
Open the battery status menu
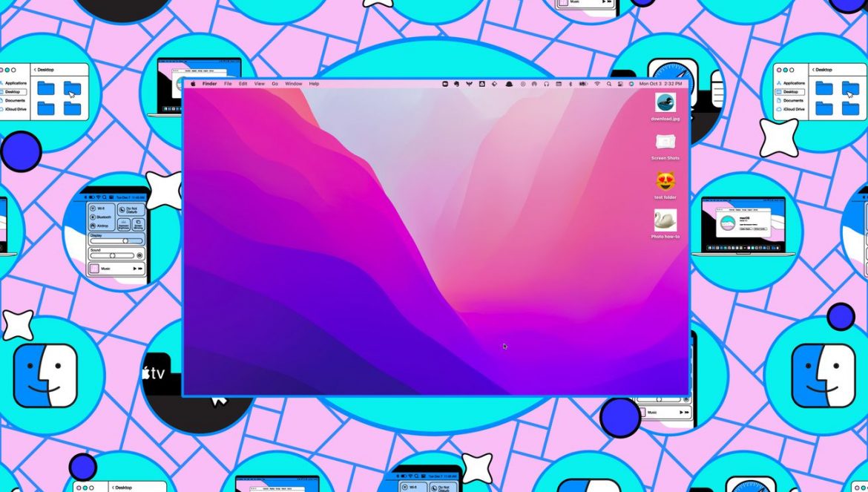[583, 84]
